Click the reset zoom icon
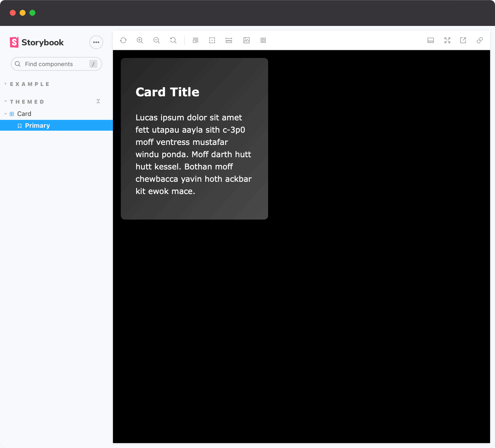 173,41
